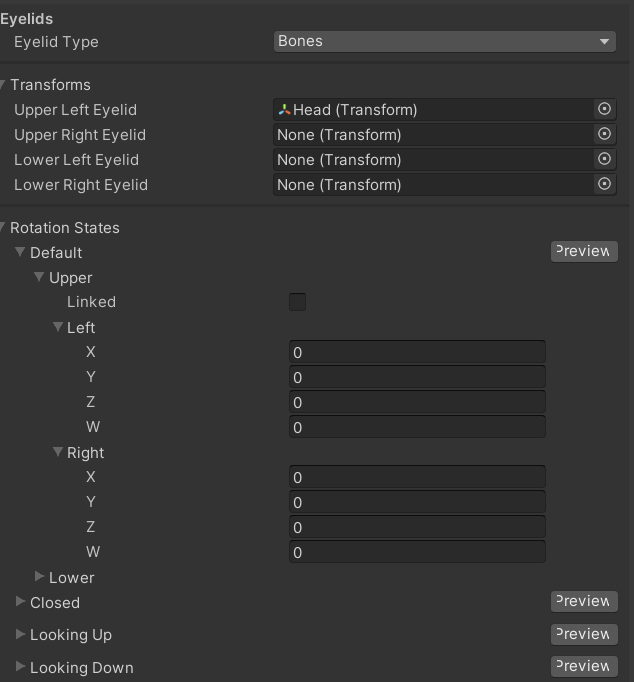Toggle the Linked checkbox under Upper
Screen dimensions: 634x682
click(x=297, y=302)
